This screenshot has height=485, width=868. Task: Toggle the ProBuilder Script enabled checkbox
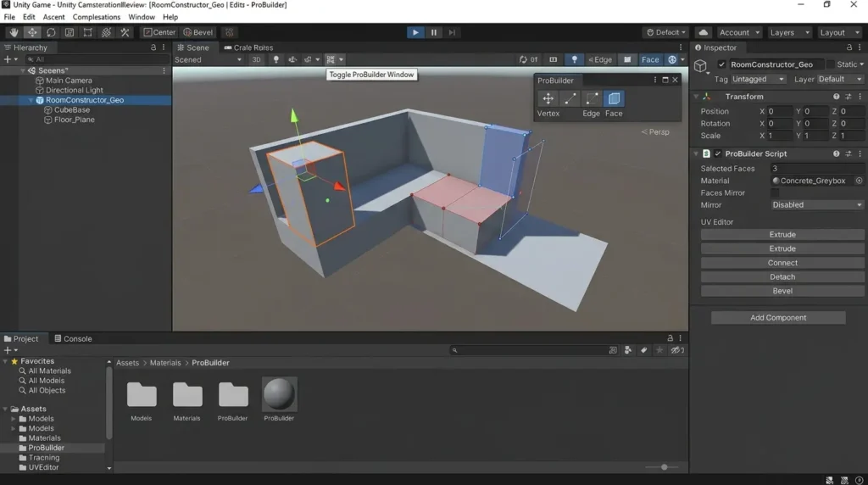(717, 153)
